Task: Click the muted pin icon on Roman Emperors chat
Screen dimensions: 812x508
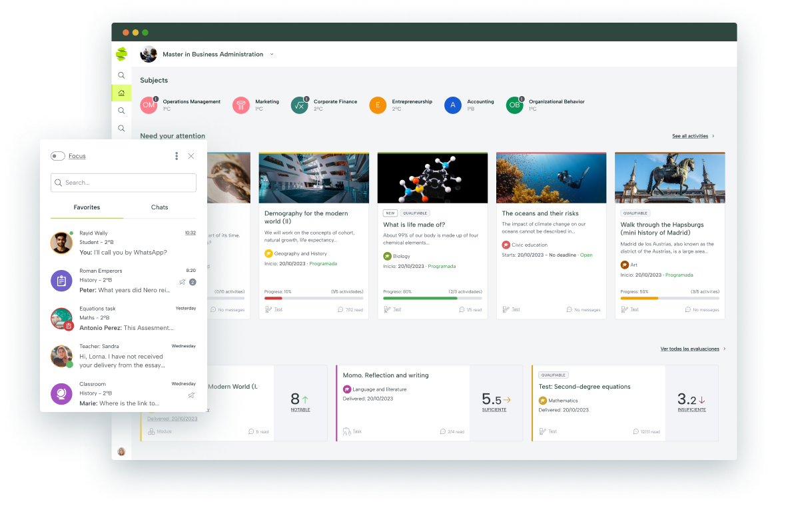Action: pyautogui.click(x=183, y=282)
